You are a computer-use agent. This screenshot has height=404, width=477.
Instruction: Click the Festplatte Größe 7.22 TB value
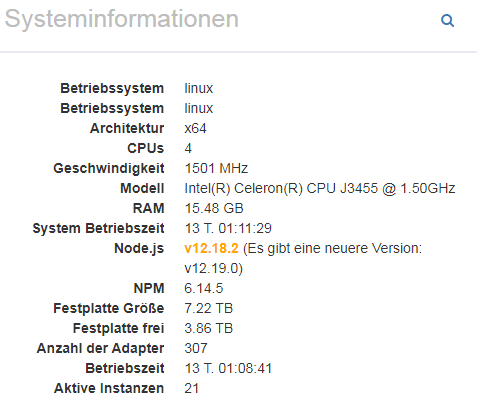209,308
